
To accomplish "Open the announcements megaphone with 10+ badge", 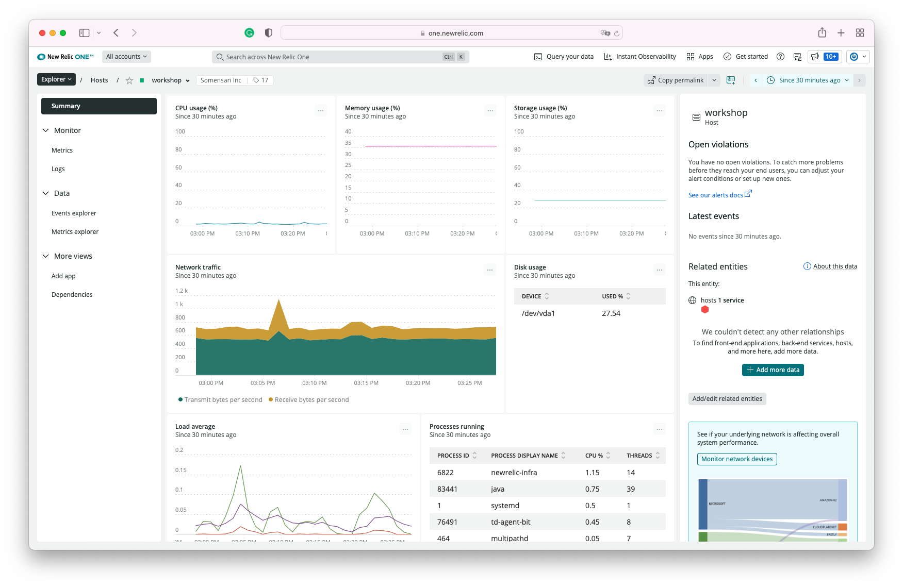I will pos(824,57).
